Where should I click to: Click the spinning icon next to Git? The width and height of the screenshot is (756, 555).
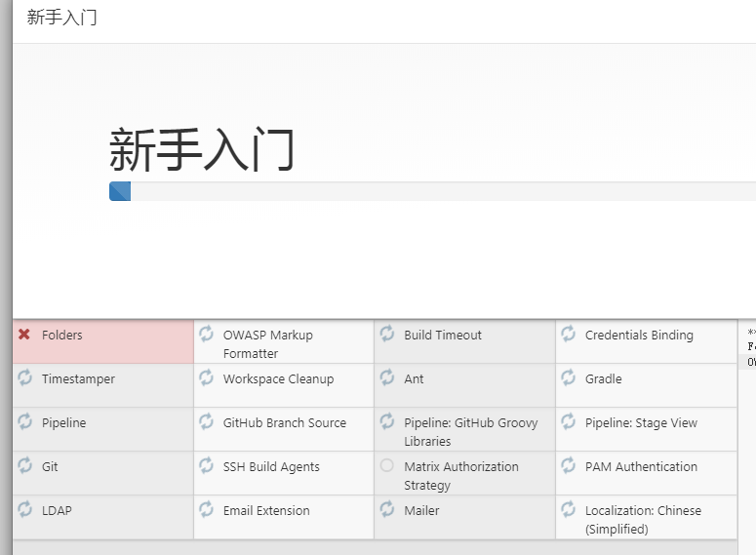[24, 466]
